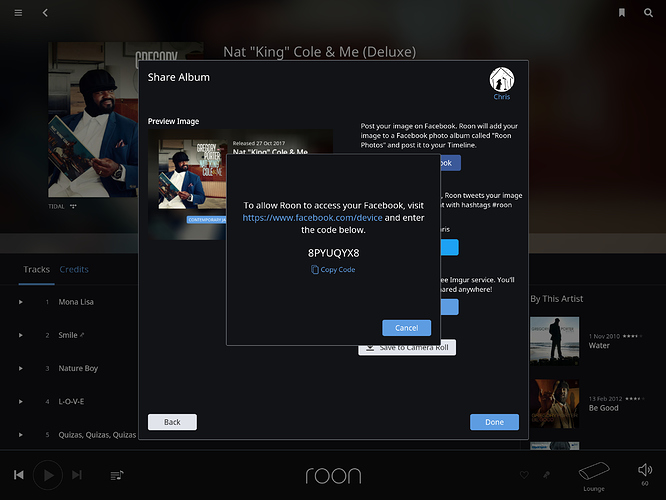The width and height of the screenshot is (666, 500).
Task: Click the lyrics icon beside Smile
Action: pos(82,335)
